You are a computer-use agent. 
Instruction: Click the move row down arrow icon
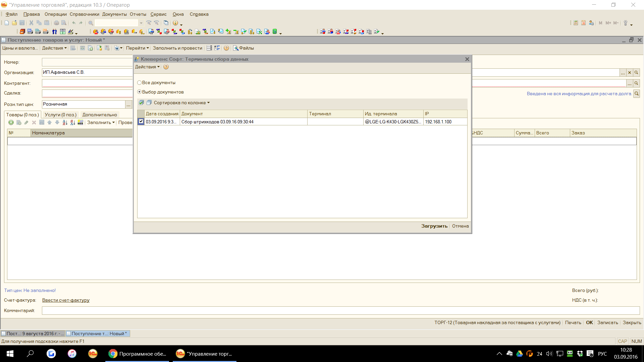pos(57,122)
